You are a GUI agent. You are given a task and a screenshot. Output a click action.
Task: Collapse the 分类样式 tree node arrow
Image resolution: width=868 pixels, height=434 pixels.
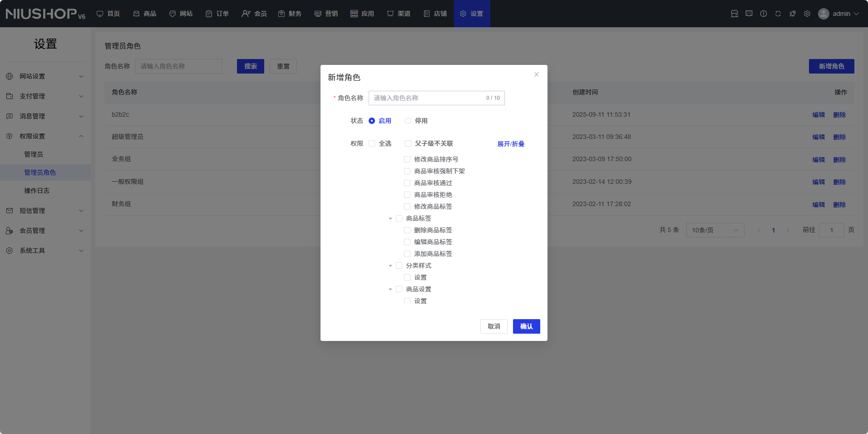tap(390, 266)
